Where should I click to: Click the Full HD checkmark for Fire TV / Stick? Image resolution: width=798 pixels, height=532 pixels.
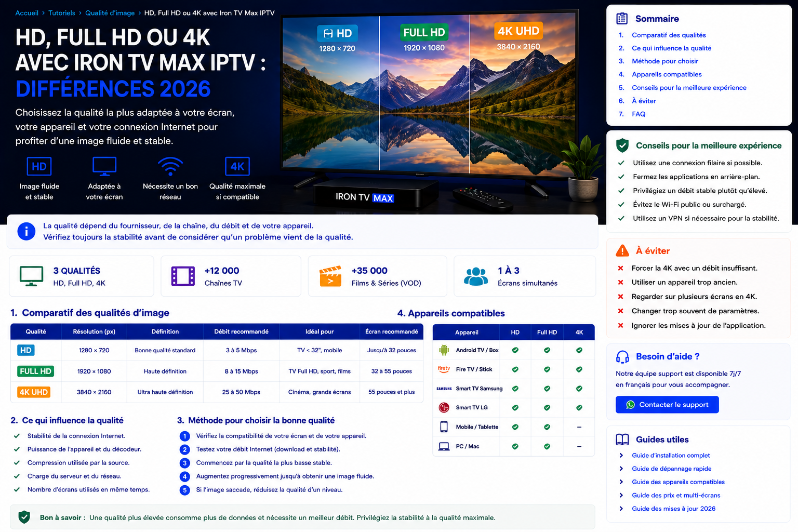coord(547,369)
